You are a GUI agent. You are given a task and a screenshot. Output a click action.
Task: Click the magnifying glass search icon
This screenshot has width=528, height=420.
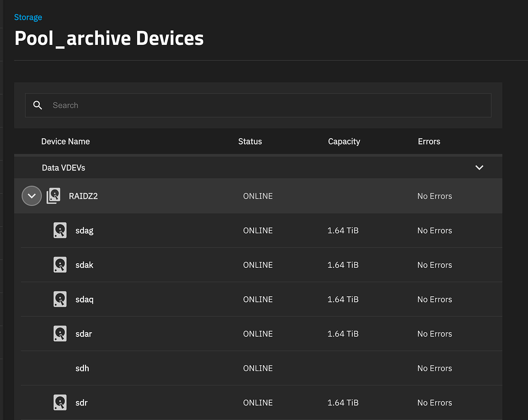(x=37, y=105)
